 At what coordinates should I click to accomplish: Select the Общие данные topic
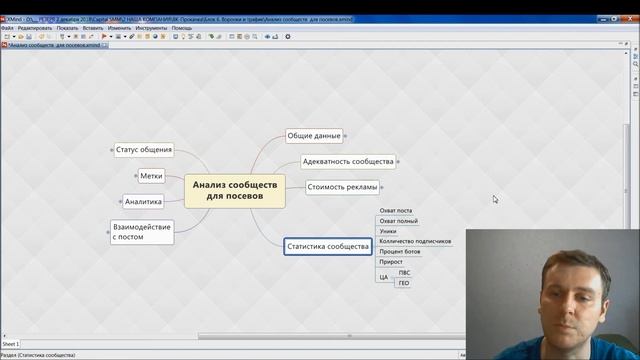314,136
